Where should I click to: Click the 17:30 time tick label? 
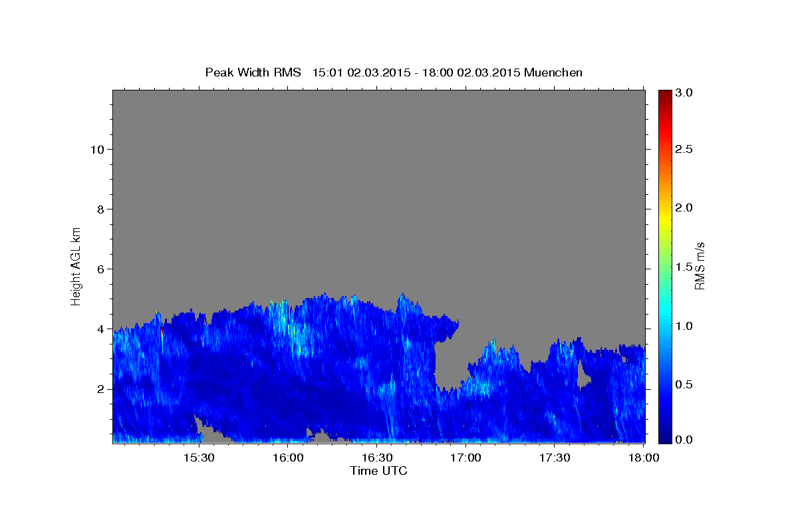tap(555, 458)
